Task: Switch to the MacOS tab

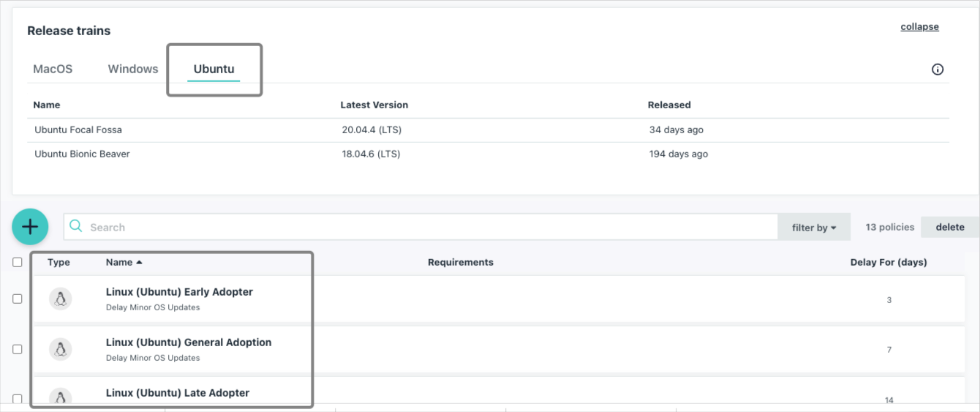Action: point(53,69)
